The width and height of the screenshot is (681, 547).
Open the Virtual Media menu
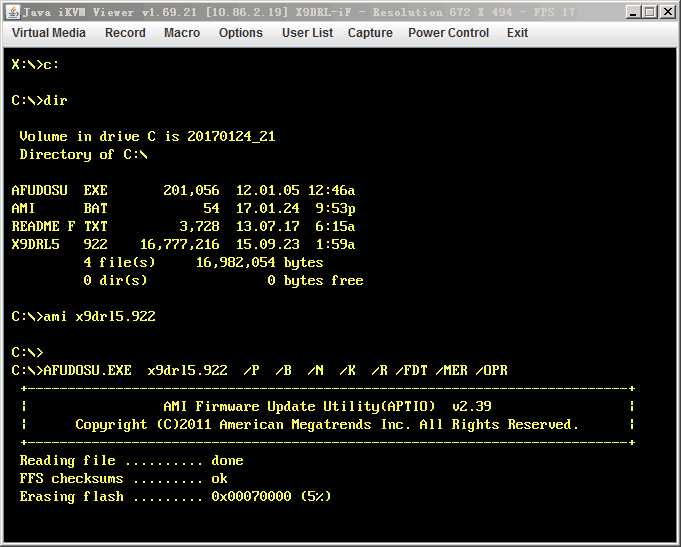pyautogui.click(x=49, y=33)
